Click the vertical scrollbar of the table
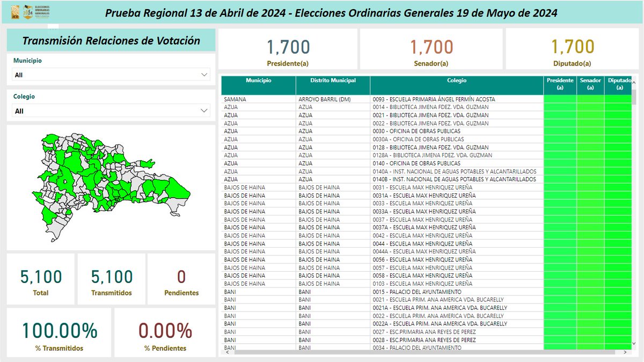 (x=634, y=97)
